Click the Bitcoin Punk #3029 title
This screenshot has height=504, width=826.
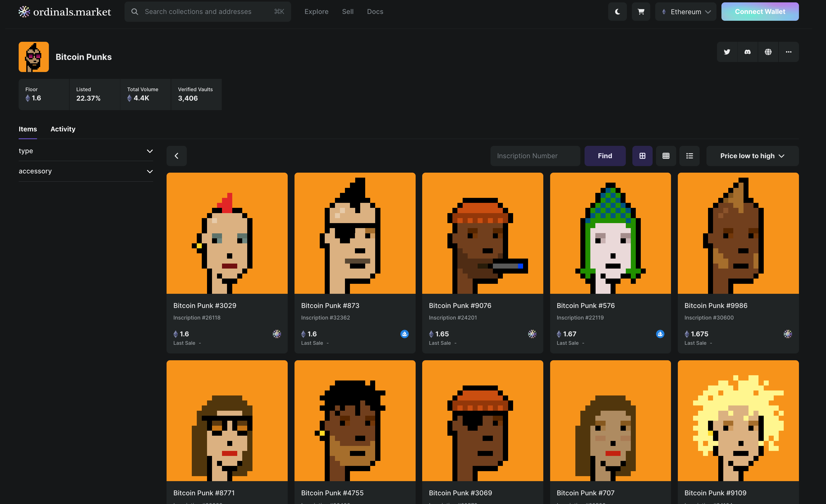(x=204, y=306)
